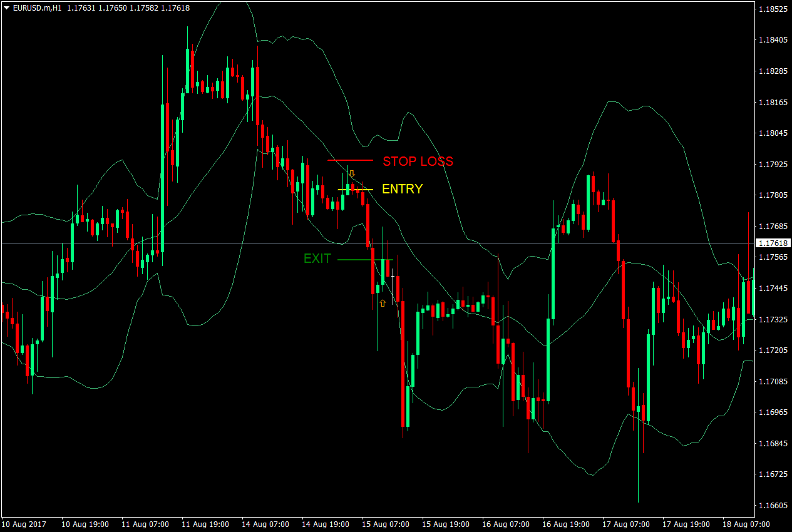This screenshot has height=532, width=792.
Task: Click the EXIT text label
Action: pos(317,258)
